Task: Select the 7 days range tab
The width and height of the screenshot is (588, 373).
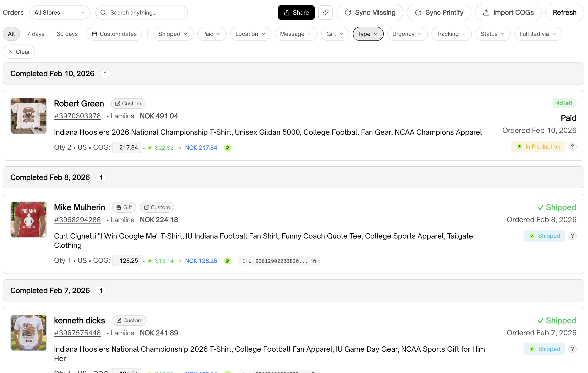Action: (36, 34)
